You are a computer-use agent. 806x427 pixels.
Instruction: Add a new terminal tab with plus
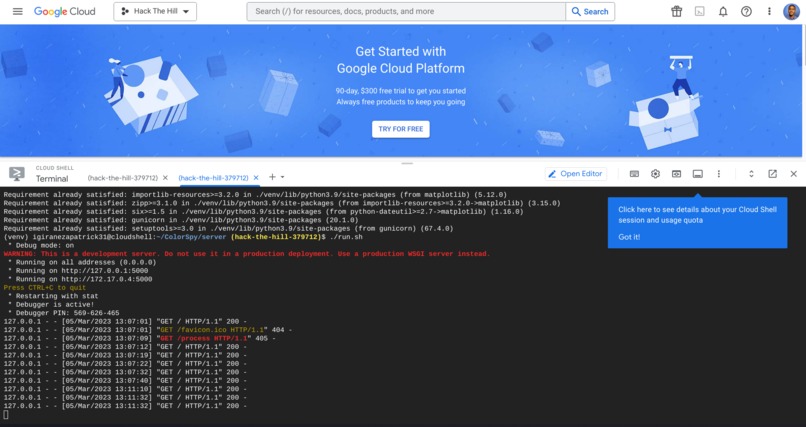pyautogui.click(x=272, y=177)
